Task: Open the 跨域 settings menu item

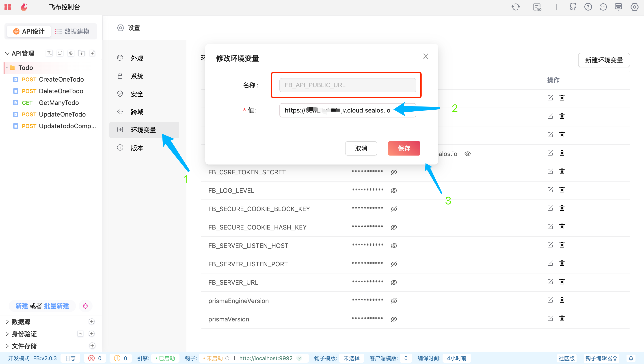Action: click(x=137, y=112)
